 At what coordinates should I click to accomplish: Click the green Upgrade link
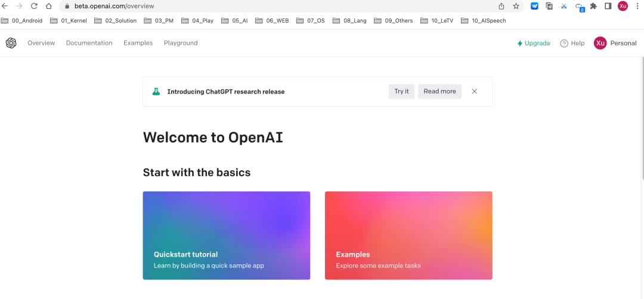[x=534, y=43]
